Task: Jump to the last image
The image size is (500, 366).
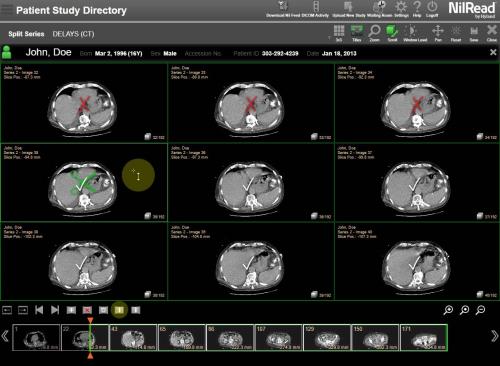Action: [55, 310]
